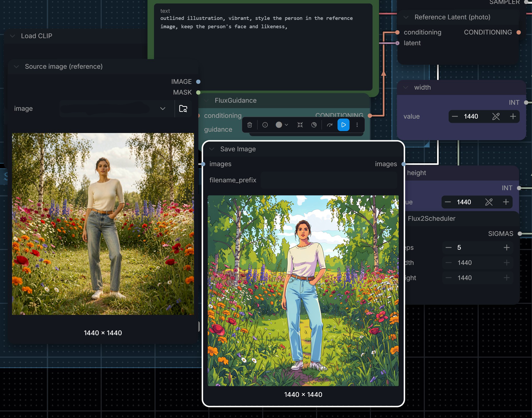Collapse the Load CLIP node
This screenshot has width=532, height=418.
point(12,36)
